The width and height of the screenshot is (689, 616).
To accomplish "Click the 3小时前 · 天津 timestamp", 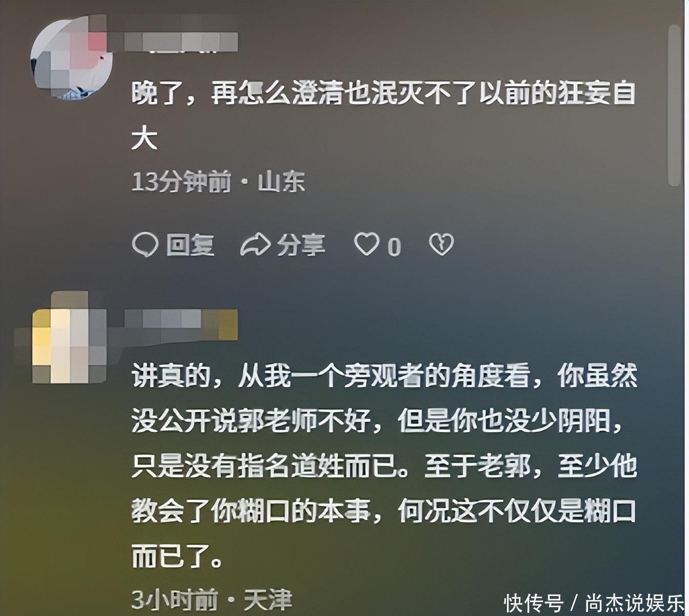I will click(x=212, y=600).
